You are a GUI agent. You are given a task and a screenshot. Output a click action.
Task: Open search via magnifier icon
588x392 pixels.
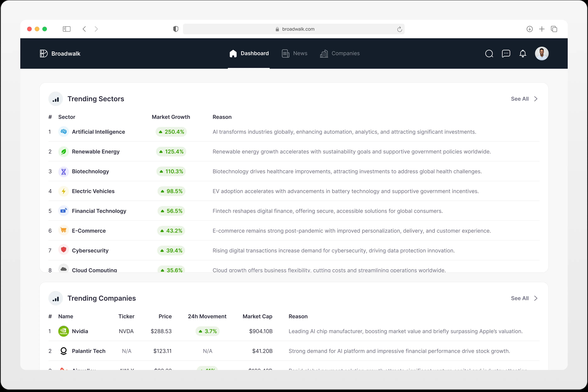point(489,54)
